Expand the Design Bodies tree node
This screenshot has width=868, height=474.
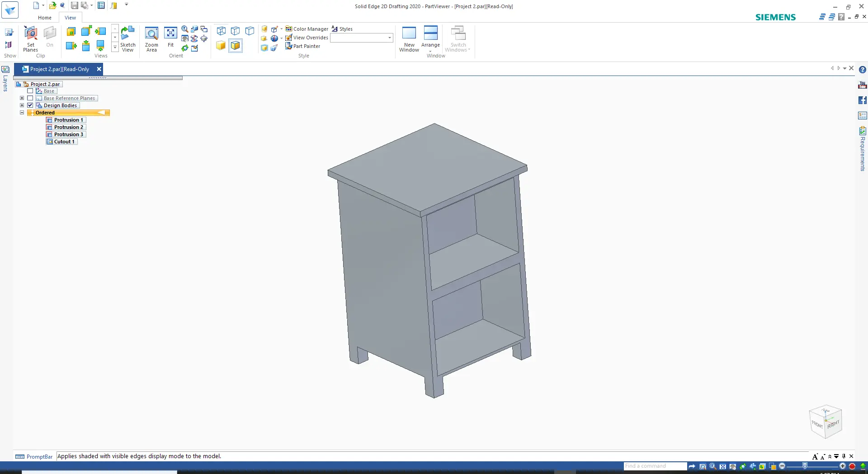22,105
